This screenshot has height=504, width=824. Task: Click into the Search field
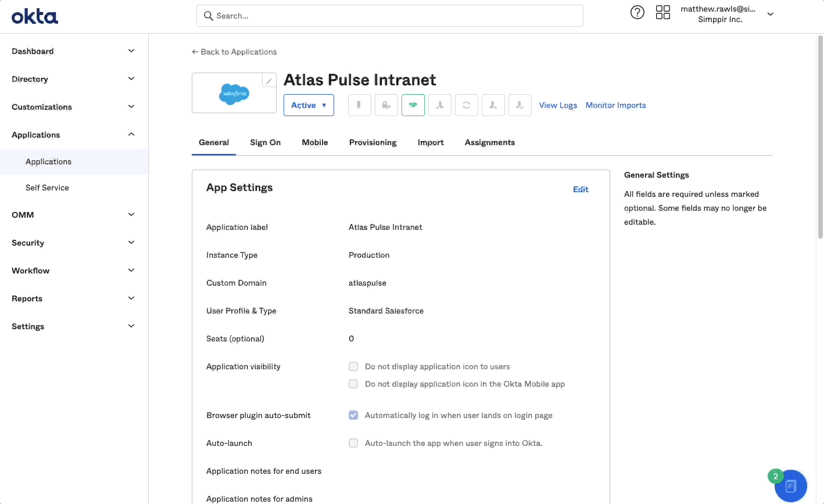[390, 16]
